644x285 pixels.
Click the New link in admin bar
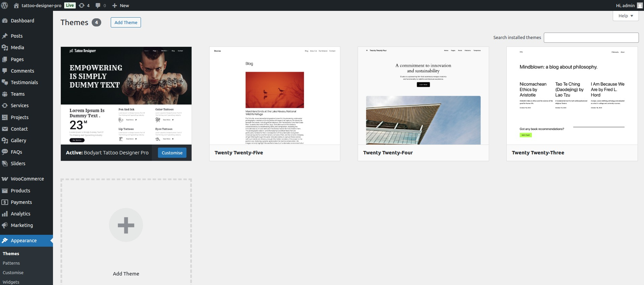124,5
